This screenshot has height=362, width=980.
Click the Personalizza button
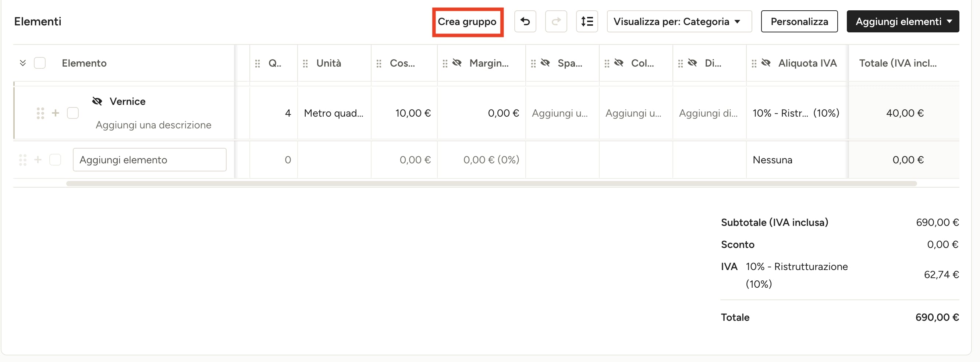tap(799, 21)
